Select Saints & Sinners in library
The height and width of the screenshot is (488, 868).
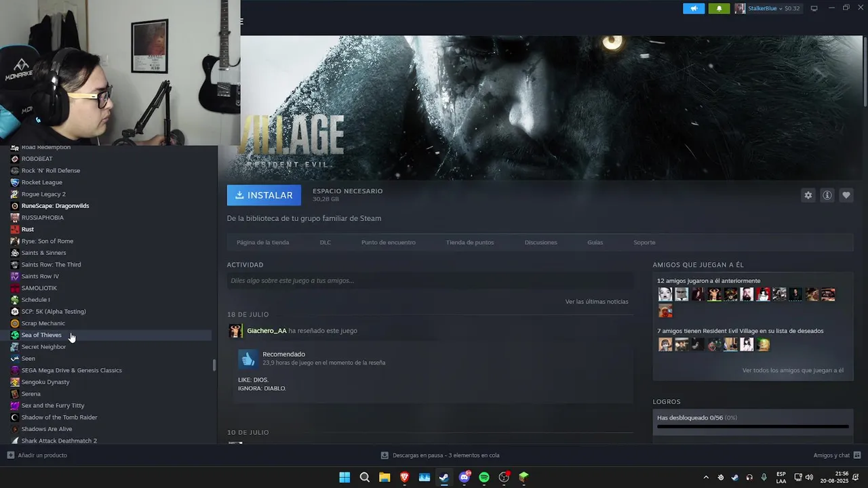click(x=43, y=253)
